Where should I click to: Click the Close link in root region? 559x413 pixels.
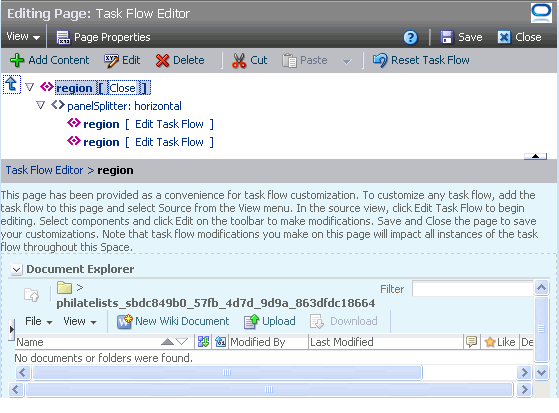click(x=122, y=88)
